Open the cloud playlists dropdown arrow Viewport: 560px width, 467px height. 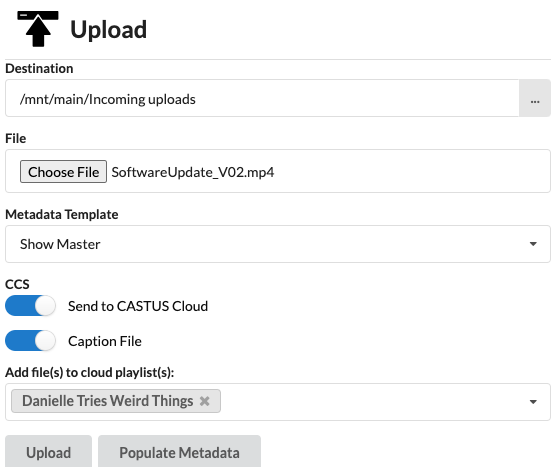(x=533, y=402)
